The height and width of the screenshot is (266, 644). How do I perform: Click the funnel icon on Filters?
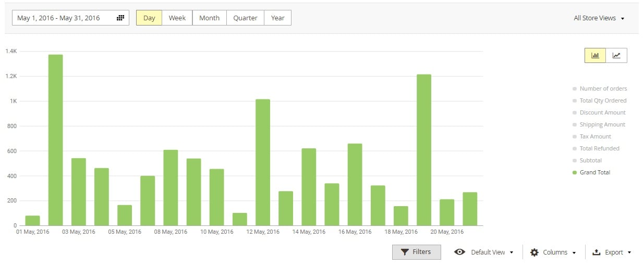405,252
